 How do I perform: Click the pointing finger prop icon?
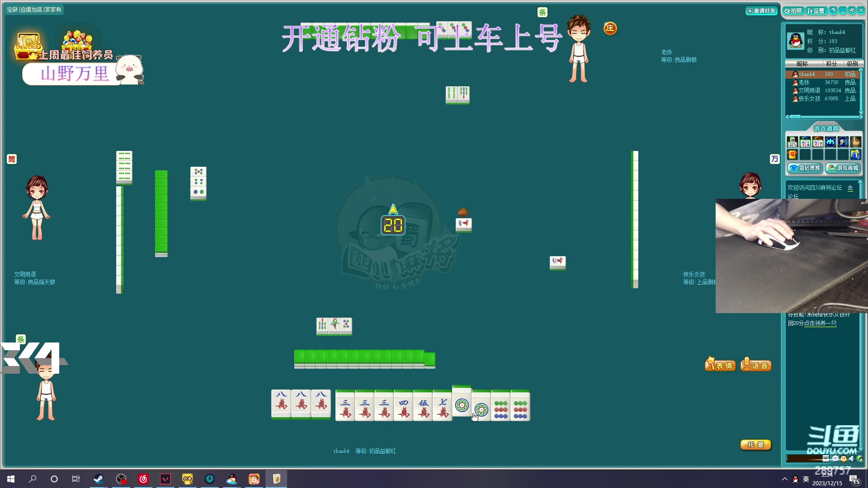pyautogui.click(x=855, y=141)
